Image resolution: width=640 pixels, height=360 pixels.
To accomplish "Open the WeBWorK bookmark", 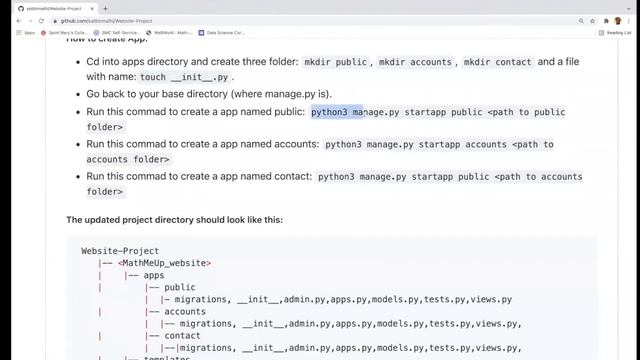I will (169, 33).
